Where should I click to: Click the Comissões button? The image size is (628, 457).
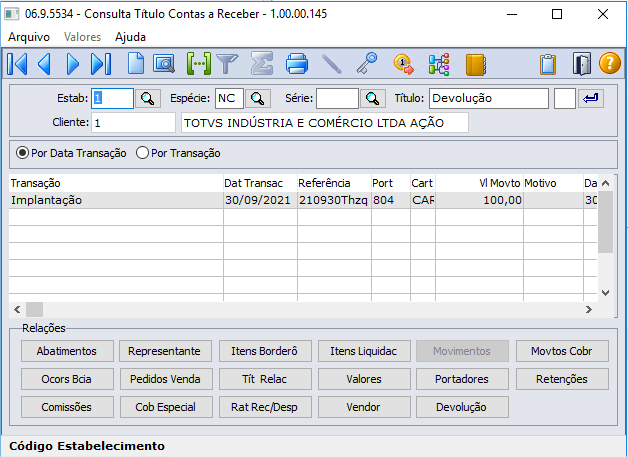[67, 407]
